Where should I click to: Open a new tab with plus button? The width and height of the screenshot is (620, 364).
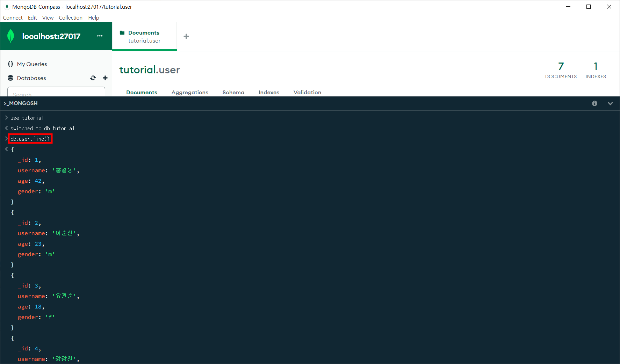click(186, 36)
